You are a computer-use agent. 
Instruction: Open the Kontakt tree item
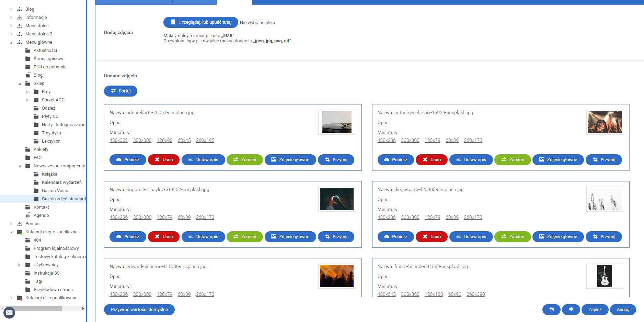41,207
